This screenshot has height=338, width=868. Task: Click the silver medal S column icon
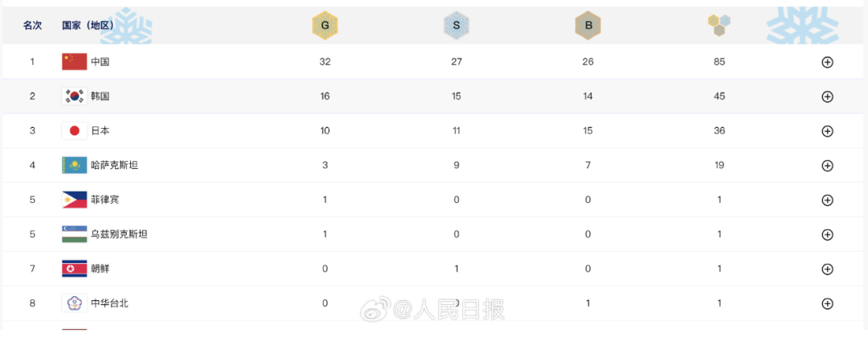(x=457, y=26)
